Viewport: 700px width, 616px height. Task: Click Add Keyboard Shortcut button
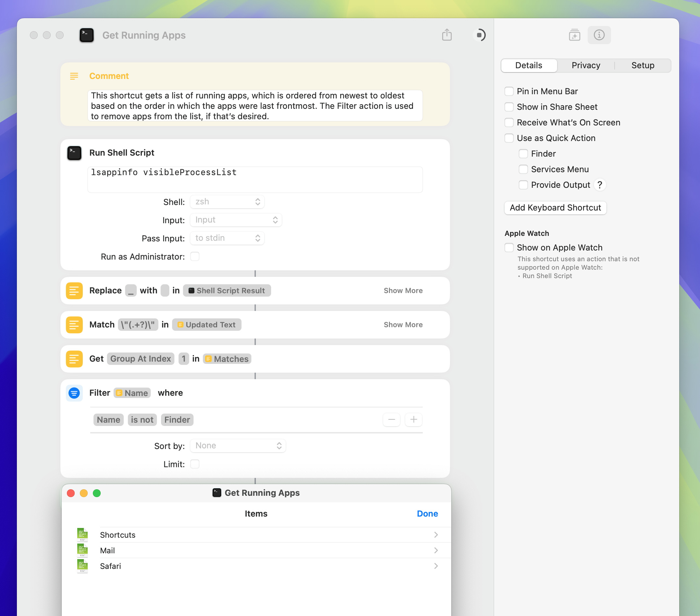[x=555, y=208]
